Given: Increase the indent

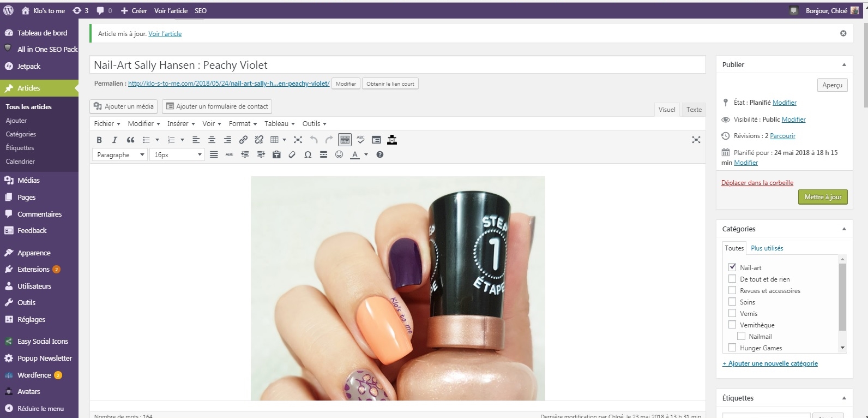Looking at the screenshot, I should click(261, 155).
